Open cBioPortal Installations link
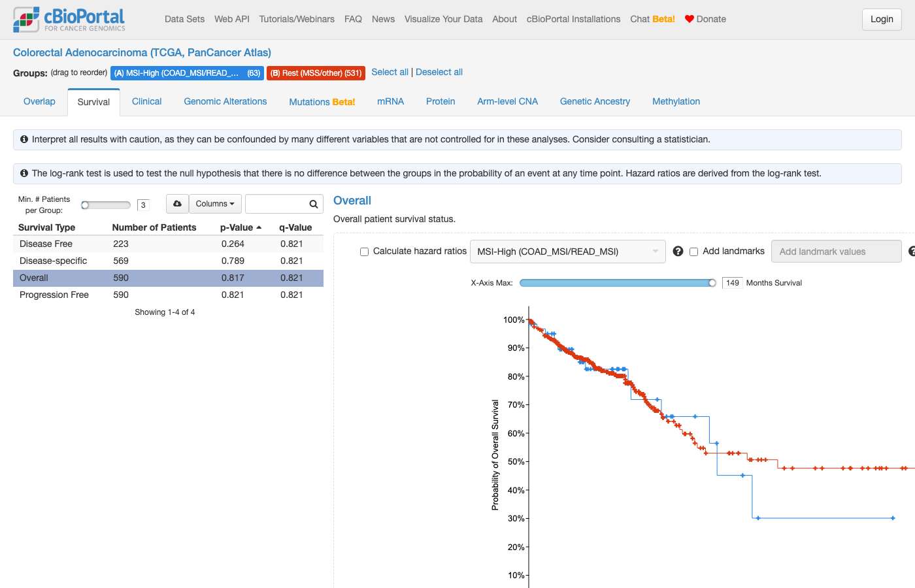Image resolution: width=915 pixels, height=588 pixels. pyautogui.click(x=573, y=19)
